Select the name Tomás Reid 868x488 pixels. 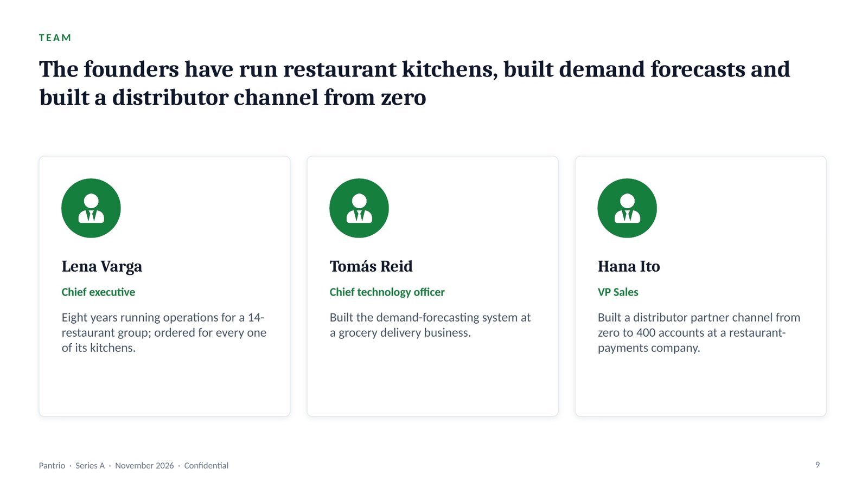(x=371, y=266)
